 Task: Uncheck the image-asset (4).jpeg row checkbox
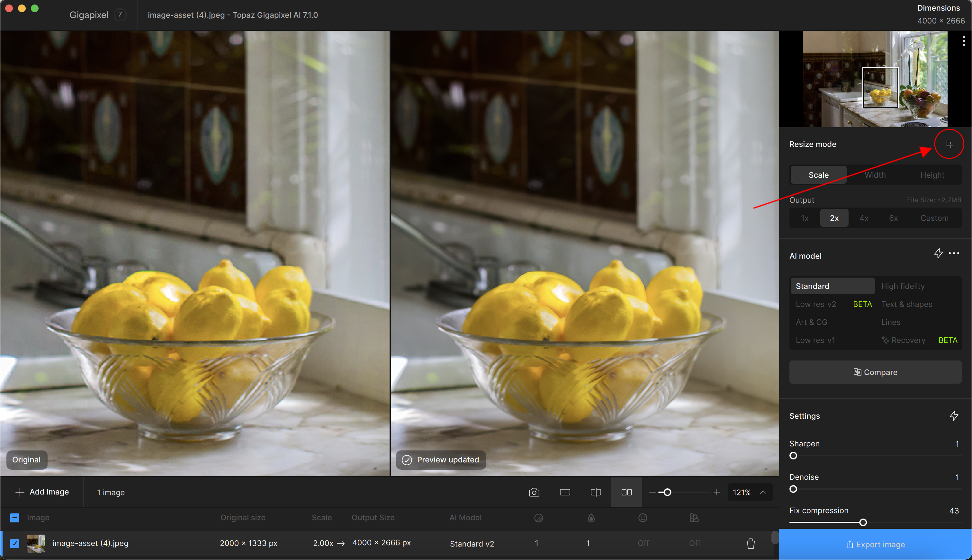pyautogui.click(x=14, y=544)
